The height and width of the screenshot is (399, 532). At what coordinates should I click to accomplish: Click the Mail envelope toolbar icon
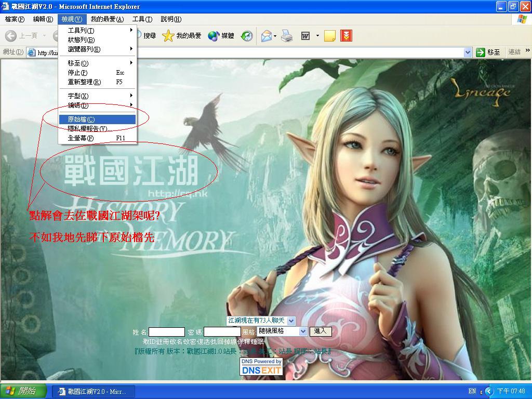[x=267, y=36]
